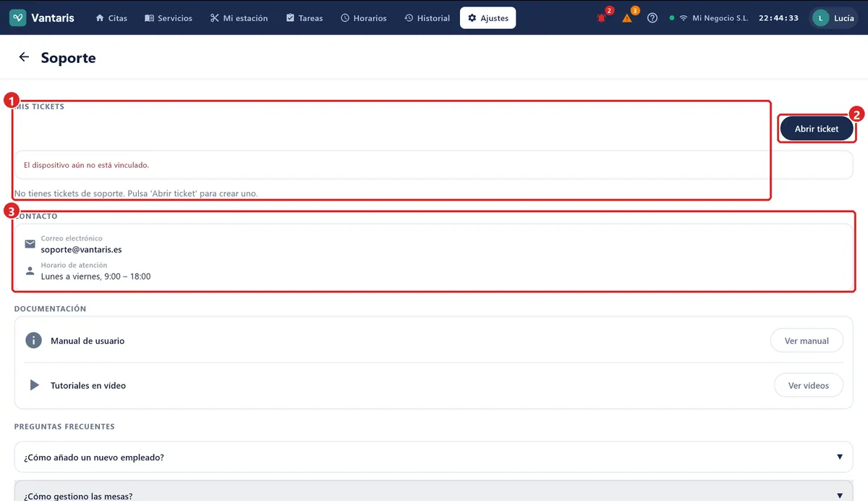Viewport: 868px width, 501px height.
Task: Click the 'Manual de usuario' label
Action: (88, 341)
